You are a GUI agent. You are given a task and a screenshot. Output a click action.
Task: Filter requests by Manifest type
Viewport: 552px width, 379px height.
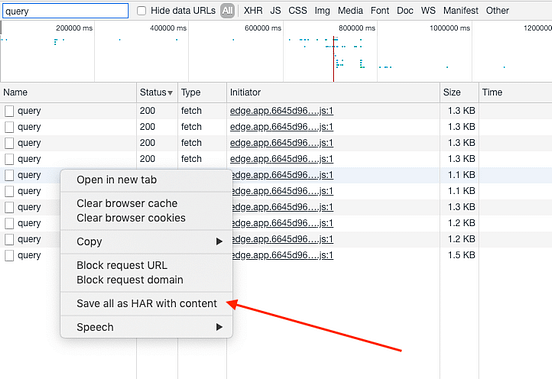461,11
